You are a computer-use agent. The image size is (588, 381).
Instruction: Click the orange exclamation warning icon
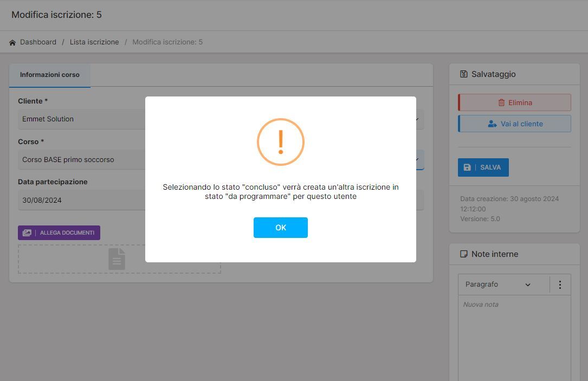280,142
